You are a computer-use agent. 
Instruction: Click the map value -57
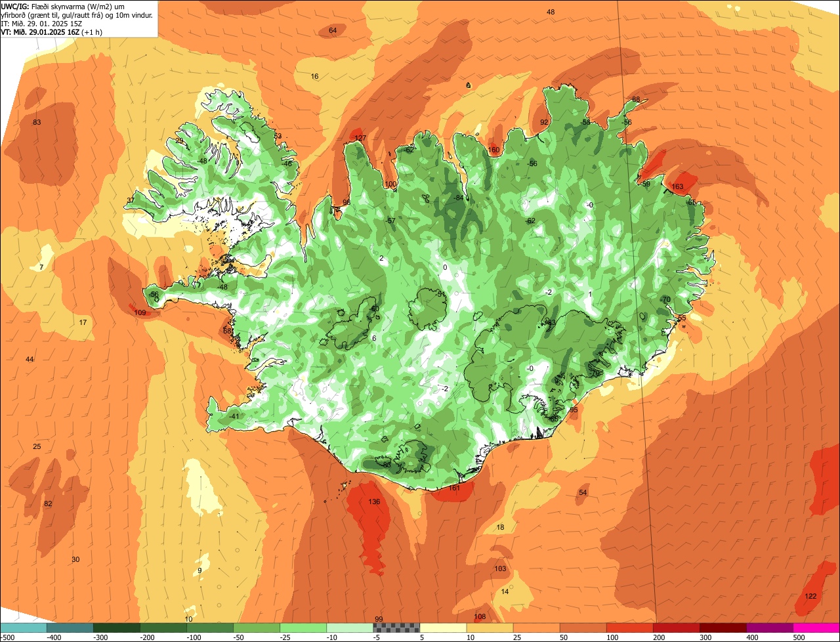click(x=390, y=221)
